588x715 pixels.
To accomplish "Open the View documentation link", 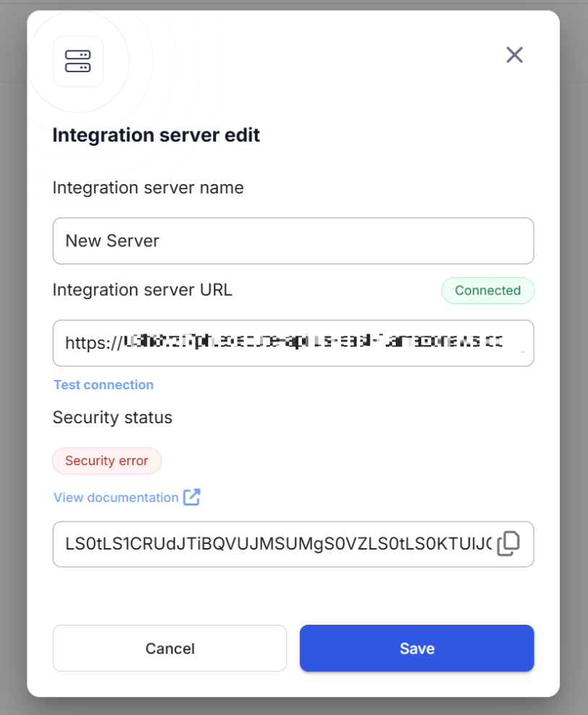I will tap(116, 498).
